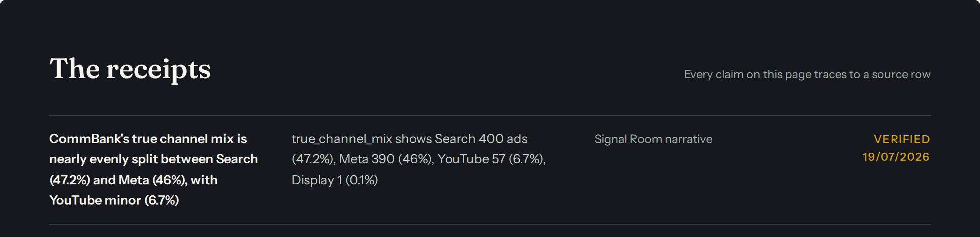Select the "Search 400 ads" evidence text
This screenshot has width=980, height=237.
tap(481, 139)
